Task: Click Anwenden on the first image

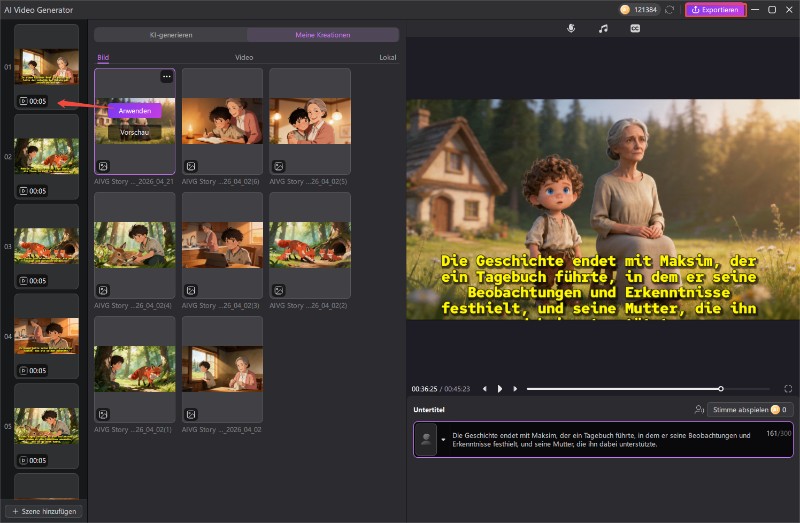Action: pyautogui.click(x=134, y=111)
